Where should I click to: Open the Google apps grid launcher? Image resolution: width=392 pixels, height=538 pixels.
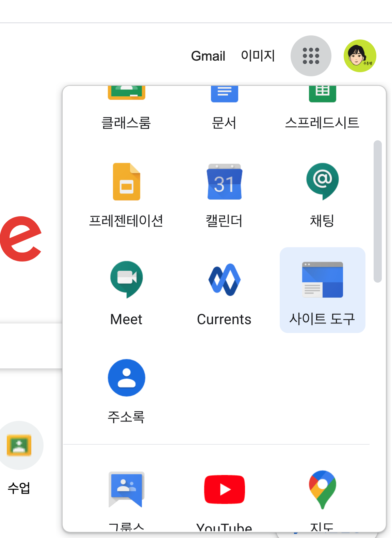(311, 56)
